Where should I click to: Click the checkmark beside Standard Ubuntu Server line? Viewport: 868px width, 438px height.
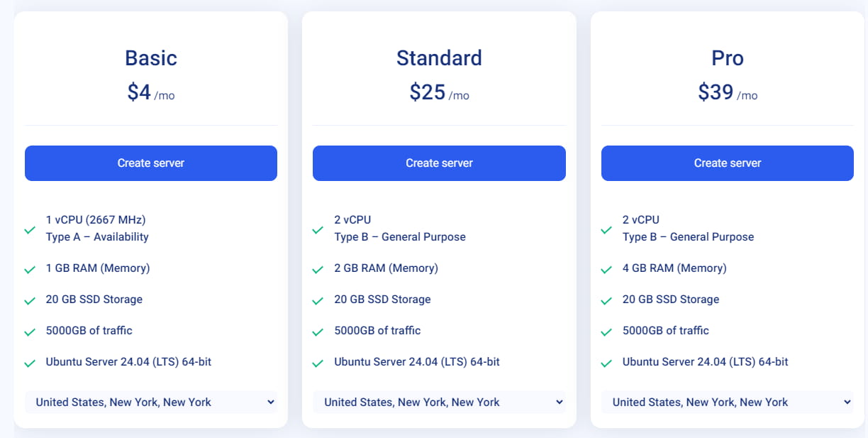(x=318, y=363)
